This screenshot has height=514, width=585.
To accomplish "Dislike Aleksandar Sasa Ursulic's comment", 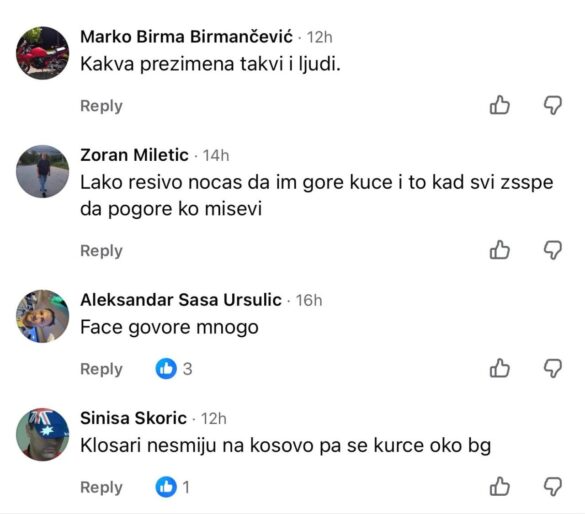I will [553, 369].
